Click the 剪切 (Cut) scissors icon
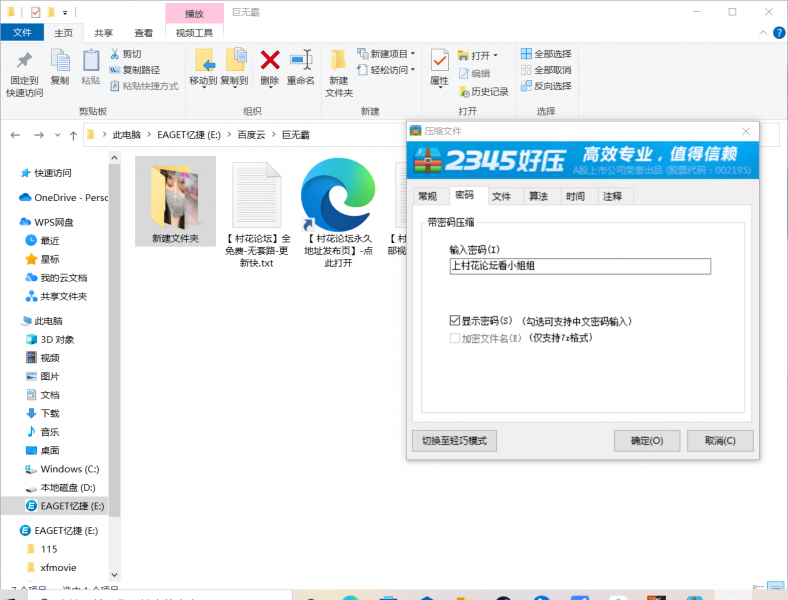788x600 pixels. (x=115, y=54)
